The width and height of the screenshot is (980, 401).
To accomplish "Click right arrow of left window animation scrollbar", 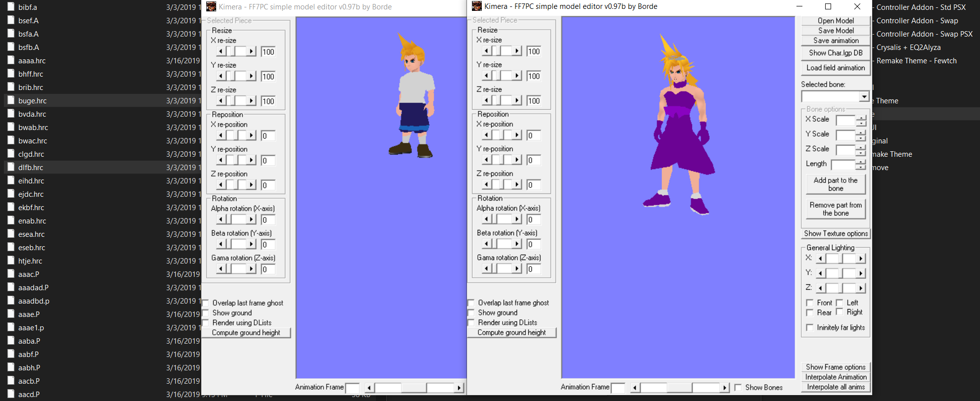I will (x=459, y=388).
